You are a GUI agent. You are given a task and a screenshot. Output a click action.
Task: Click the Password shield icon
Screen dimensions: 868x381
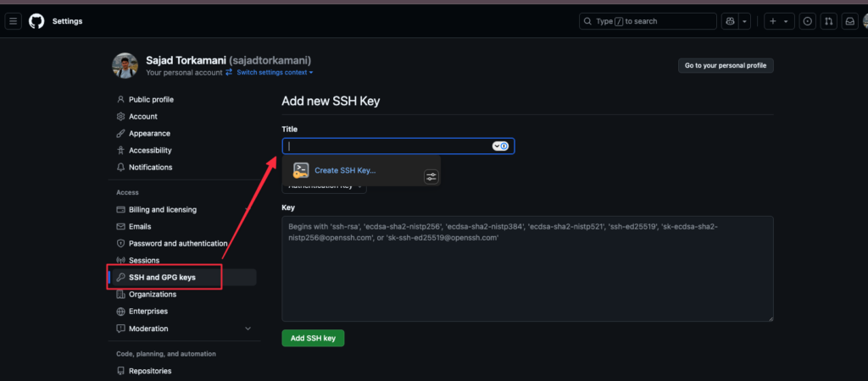click(x=120, y=243)
